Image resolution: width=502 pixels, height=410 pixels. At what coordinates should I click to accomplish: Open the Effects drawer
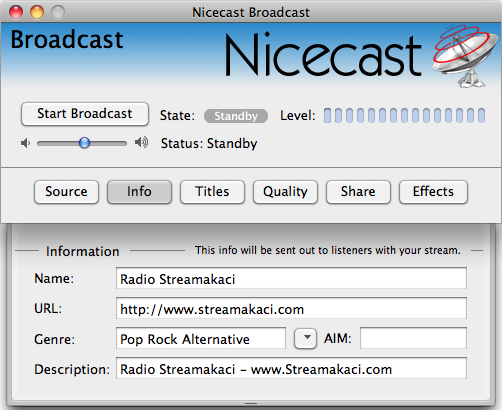pyautogui.click(x=433, y=192)
